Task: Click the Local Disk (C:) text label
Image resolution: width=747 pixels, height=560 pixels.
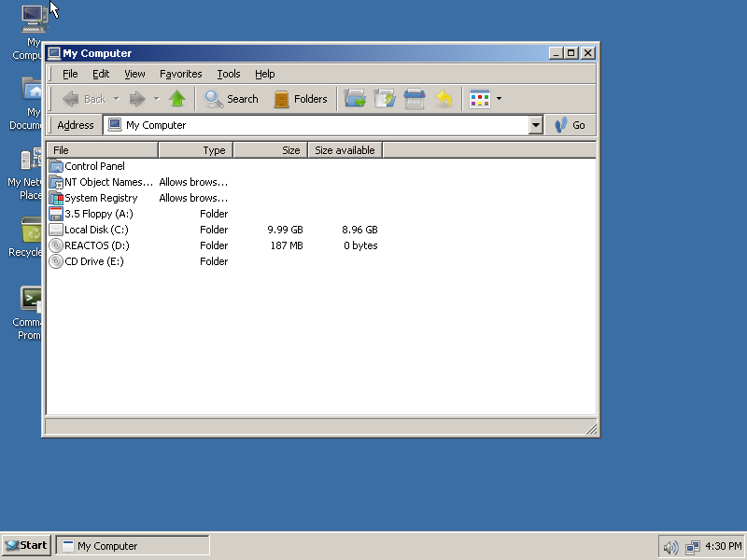Action: [96, 230]
